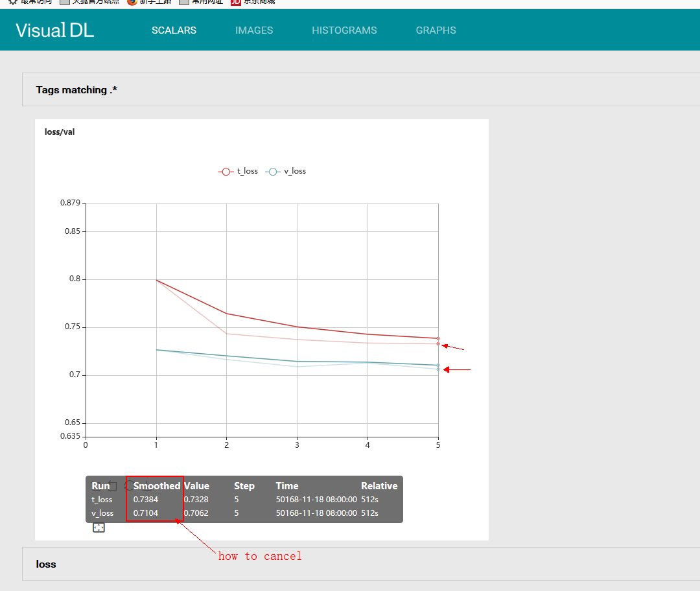Click the JD bookmark icon in bookmarks bar

pos(236,2)
